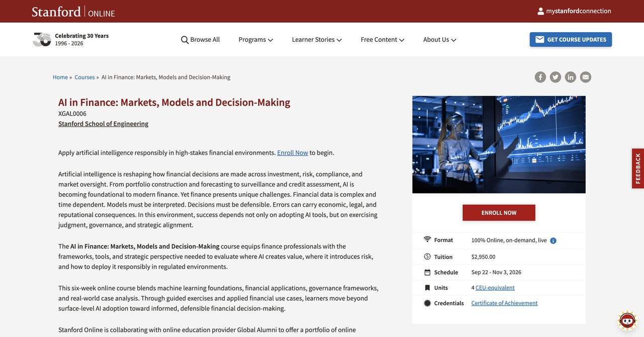The height and width of the screenshot is (337, 644).
Task: Click the Get Course Updates button
Action: [x=571, y=40]
